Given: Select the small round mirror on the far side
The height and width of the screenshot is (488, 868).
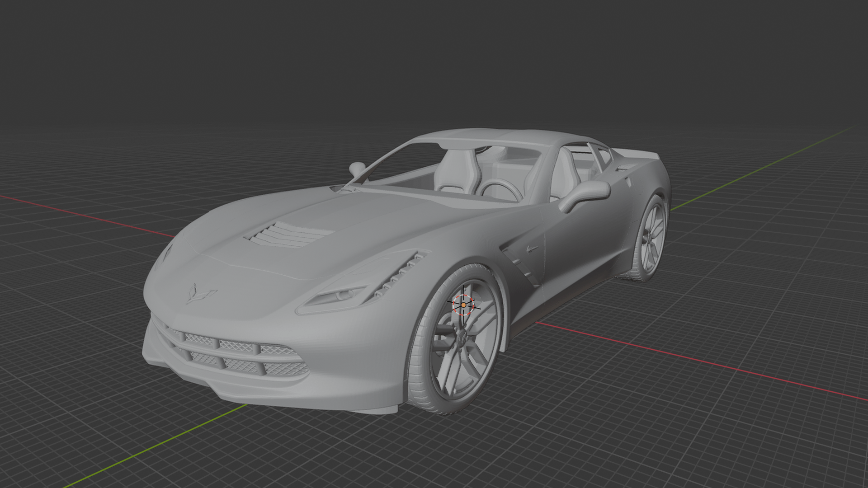Looking at the screenshot, I should coord(358,169).
